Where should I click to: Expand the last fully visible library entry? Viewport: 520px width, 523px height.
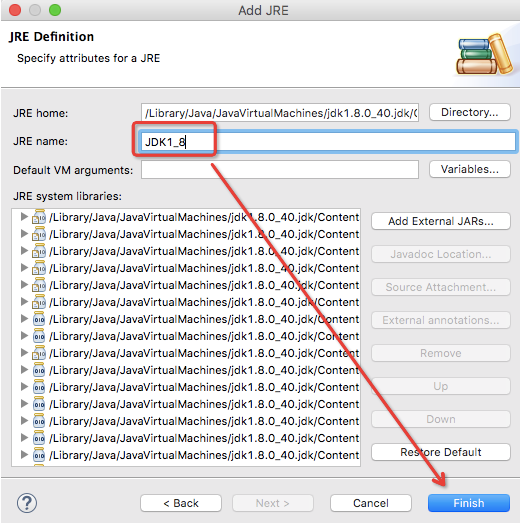click(24, 455)
